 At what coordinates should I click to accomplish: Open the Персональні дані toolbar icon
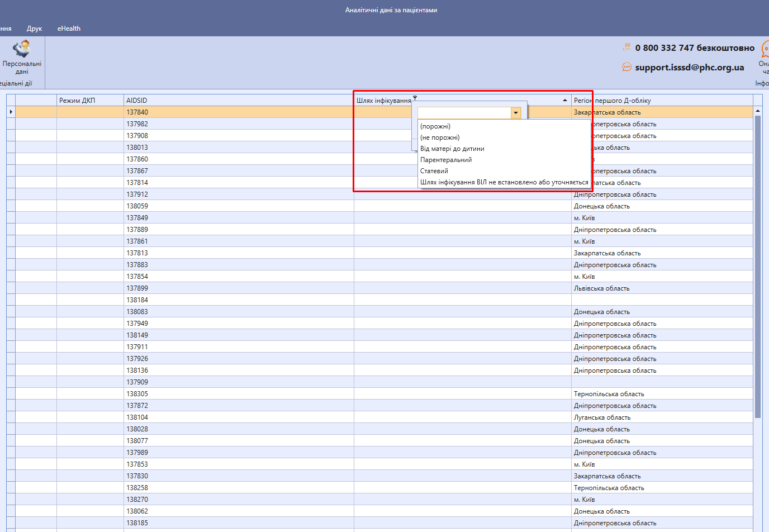(x=22, y=58)
